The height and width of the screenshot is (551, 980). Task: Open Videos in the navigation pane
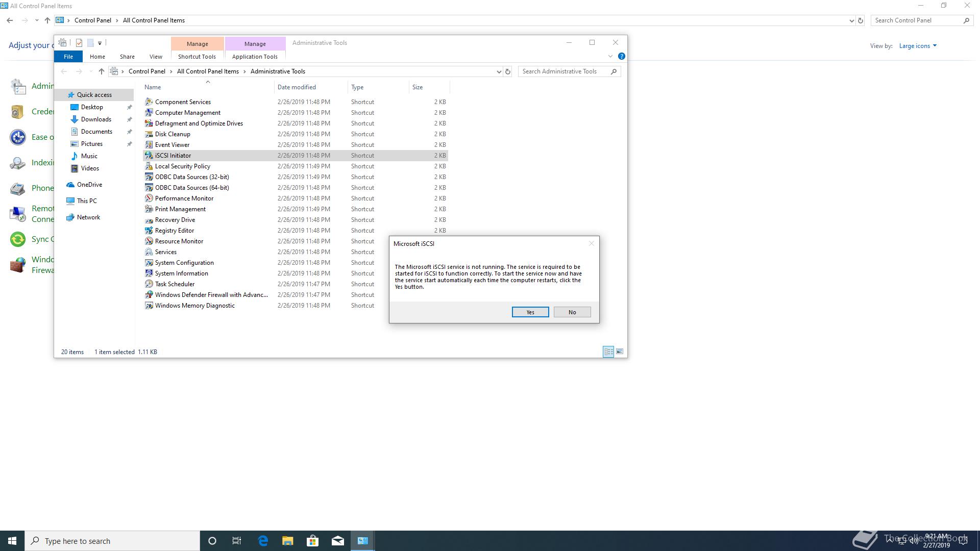click(x=90, y=168)
